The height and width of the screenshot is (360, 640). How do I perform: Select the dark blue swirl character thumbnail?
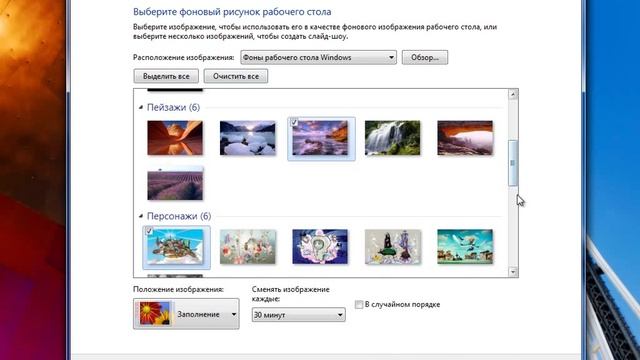(x=320, y=247)
